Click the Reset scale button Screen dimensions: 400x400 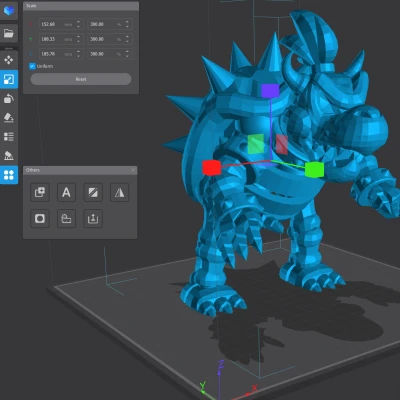tap(81, 79)
